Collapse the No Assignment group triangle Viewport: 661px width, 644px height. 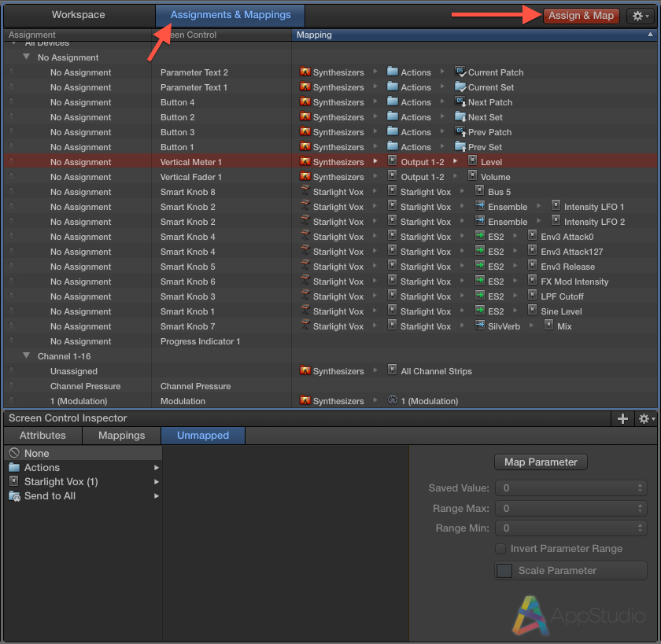(27, 57)
